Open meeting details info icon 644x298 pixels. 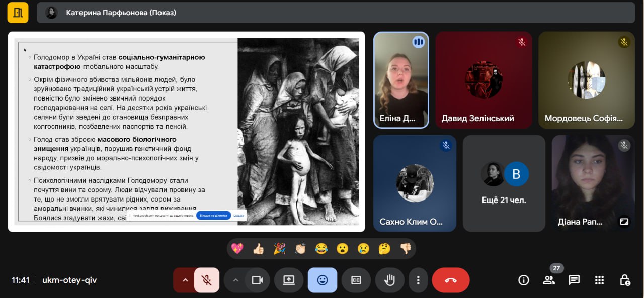524,280
